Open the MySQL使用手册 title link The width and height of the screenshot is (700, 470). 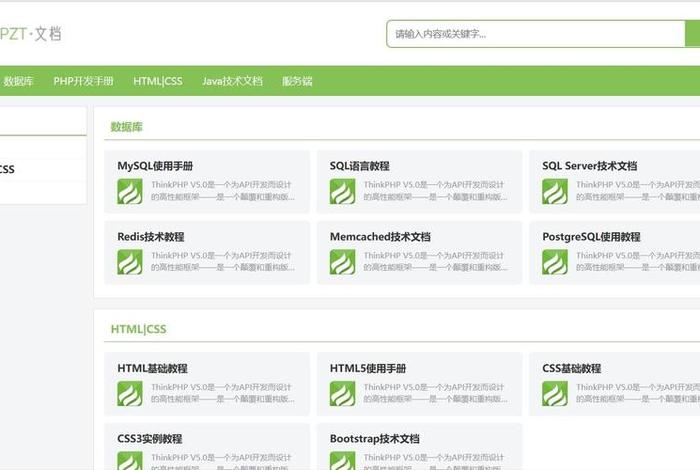tap(155, 166)
